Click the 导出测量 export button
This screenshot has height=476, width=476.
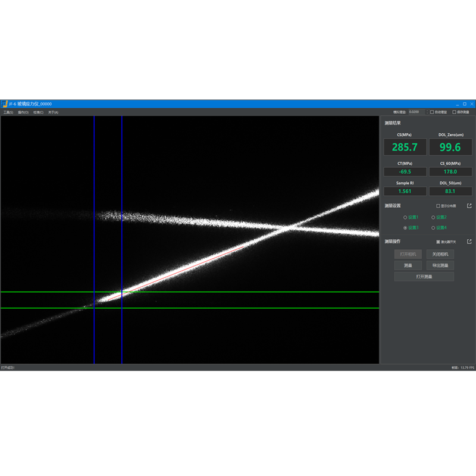pos(440,265)
